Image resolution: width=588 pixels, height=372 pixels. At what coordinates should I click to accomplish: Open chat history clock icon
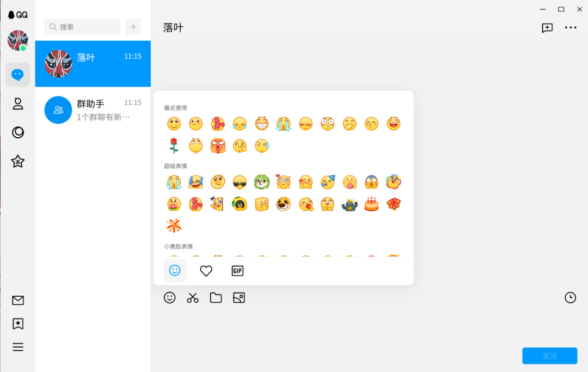click(x=570, y=297)
